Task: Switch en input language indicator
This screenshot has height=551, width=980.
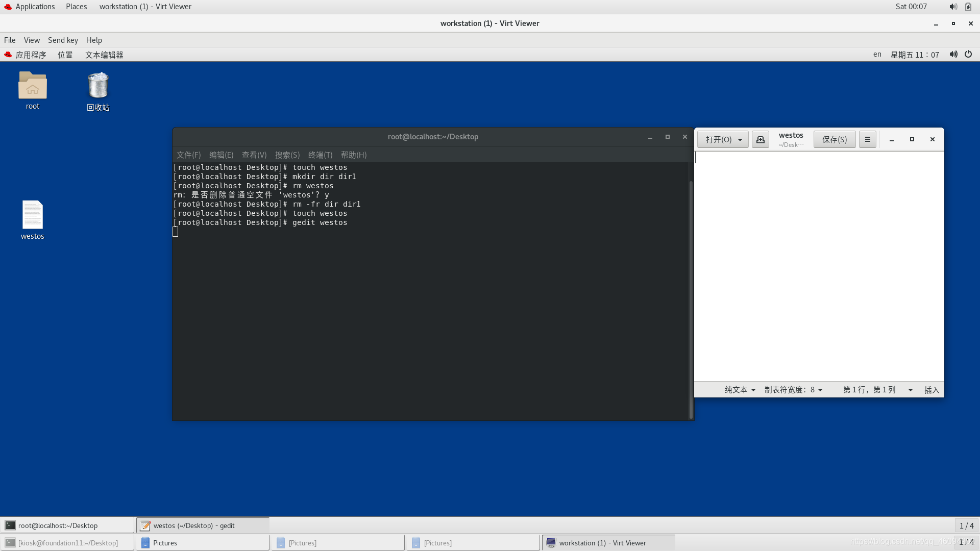Action: pyautogui.click(x=877, y=54)
